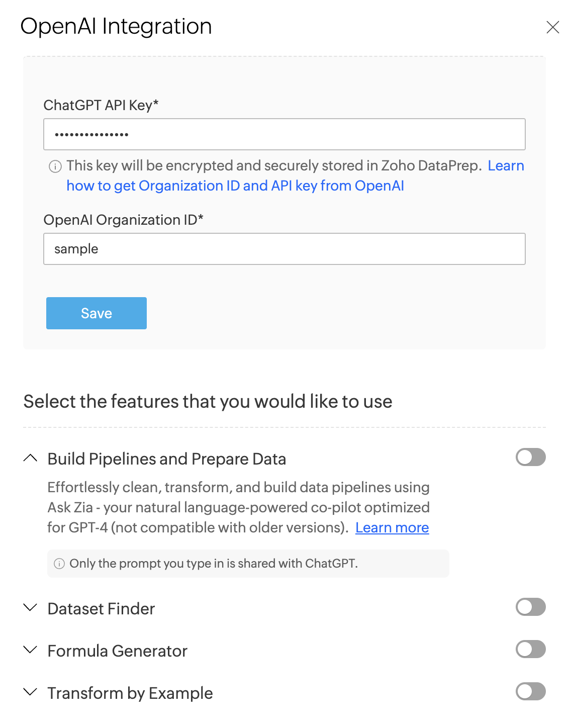Image resolution: width=570 pixels, height=728 pixels.
Task: Close the OpenAI Integration dialog
Action: [552, 27]
